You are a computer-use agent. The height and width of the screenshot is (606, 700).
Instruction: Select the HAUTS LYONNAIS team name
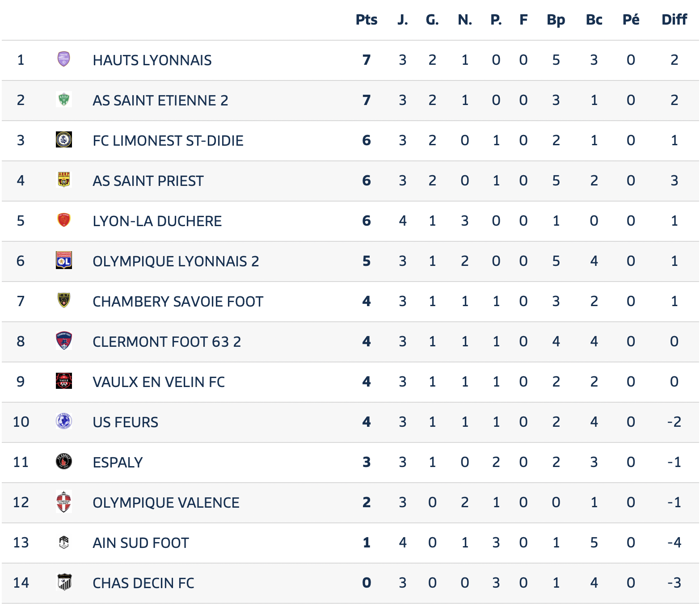pos(152,60)
